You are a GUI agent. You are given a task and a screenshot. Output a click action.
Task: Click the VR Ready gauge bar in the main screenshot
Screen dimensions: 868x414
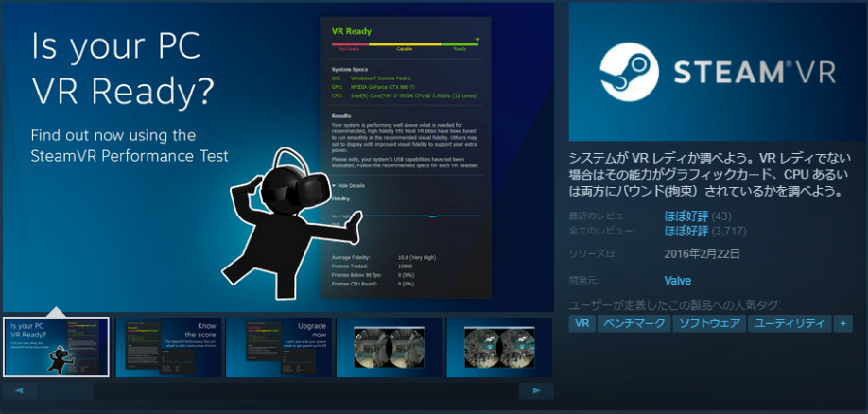coord(405,43)
